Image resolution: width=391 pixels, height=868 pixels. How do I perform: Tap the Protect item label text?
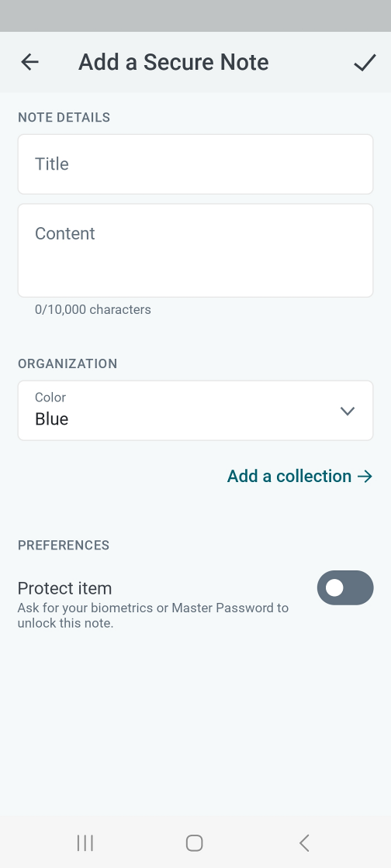[x=65, y=588]
